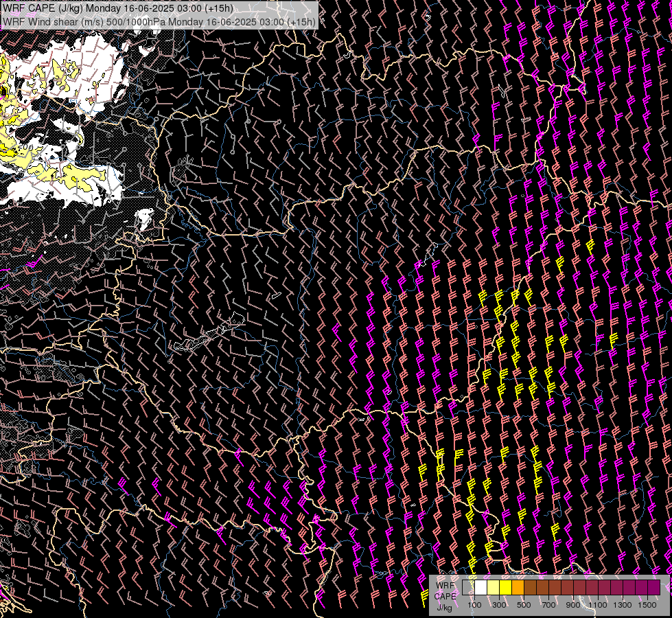Click the gray swatch in CAPE legend
The width and height of the screenshot is (672, 618).
click(468, 587)
